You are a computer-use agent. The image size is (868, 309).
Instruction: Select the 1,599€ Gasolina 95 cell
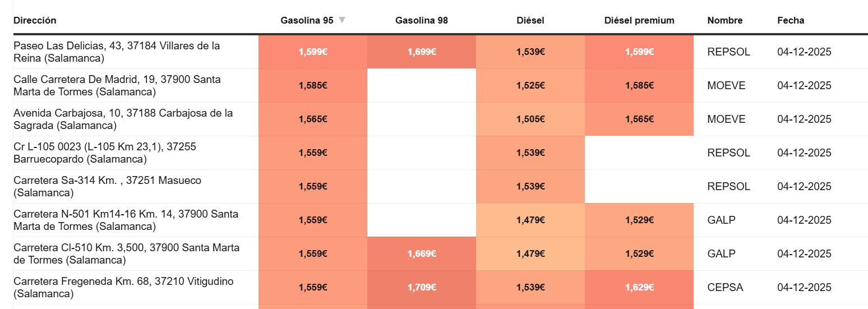(x=313, y=52)
